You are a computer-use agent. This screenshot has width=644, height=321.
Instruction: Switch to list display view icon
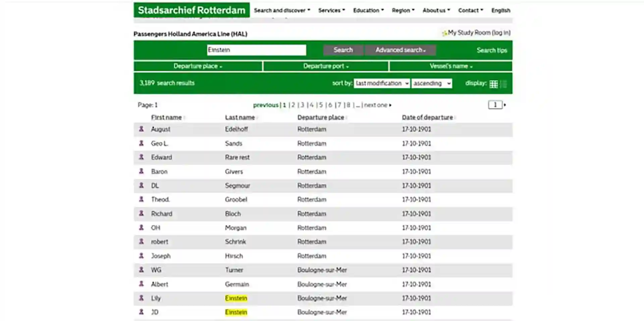coord(503,84)
